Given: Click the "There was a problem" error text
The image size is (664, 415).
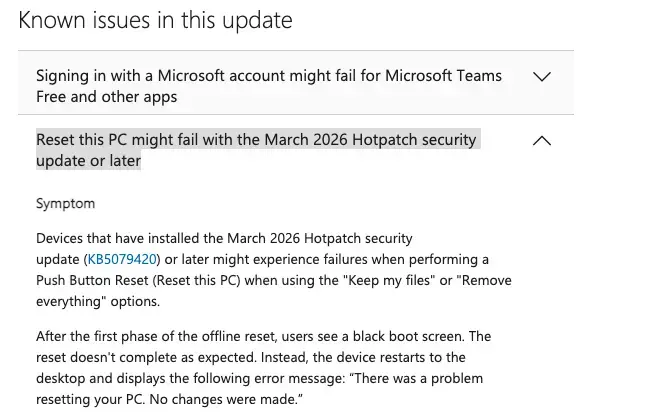Looking at the screenshot, I should pyautogui.click(x=418, y=378).
